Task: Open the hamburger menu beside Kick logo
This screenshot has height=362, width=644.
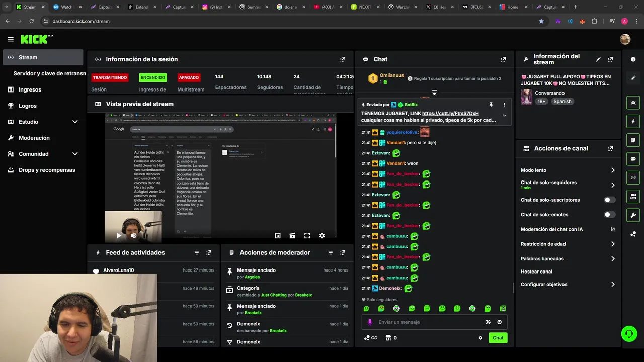Action: tap(11, 39)
